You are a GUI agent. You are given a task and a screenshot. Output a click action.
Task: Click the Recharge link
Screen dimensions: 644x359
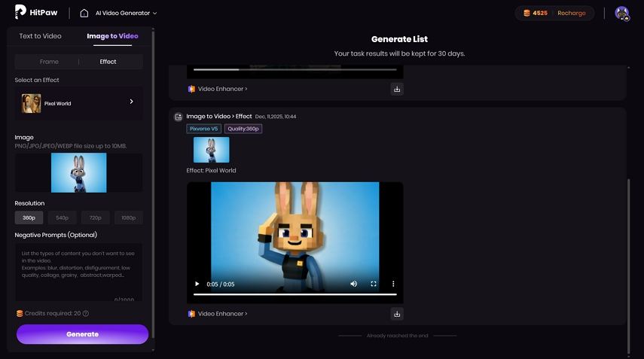coord(571,13)
